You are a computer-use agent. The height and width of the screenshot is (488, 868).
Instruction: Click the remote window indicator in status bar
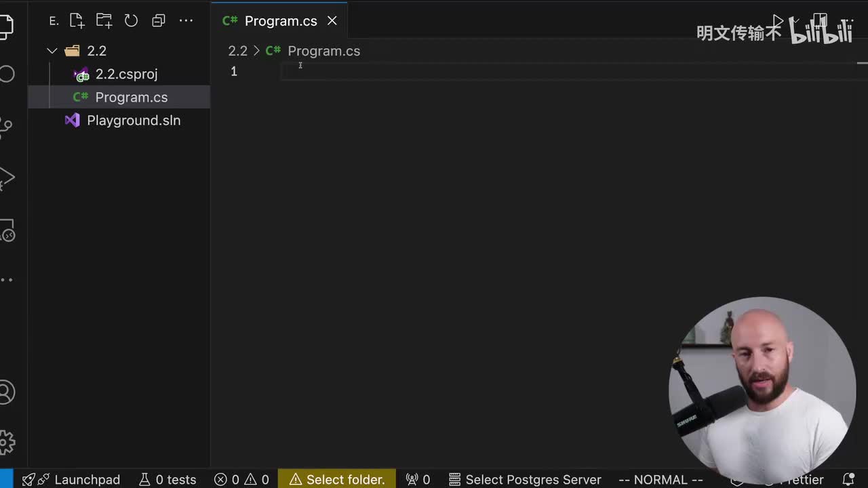tap(6, 479)
